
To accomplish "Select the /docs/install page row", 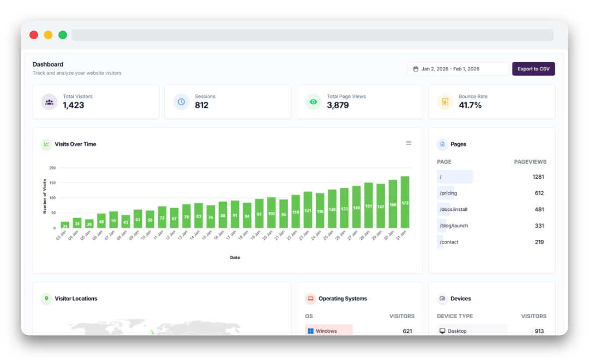I will point(492,209).
